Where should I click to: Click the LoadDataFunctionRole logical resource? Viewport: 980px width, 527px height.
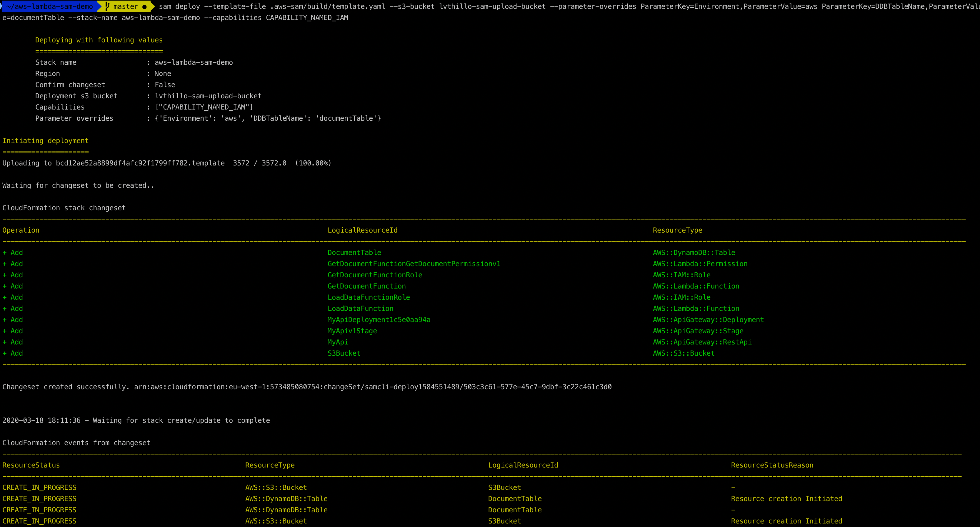[369, 297]
